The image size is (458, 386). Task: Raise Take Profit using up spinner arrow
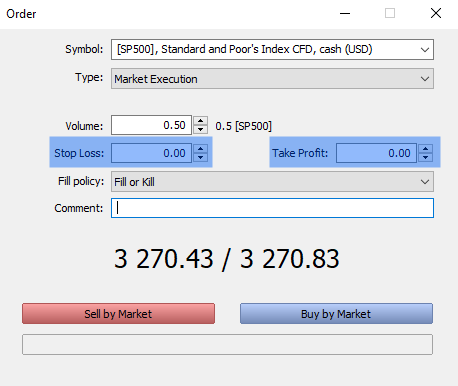tap(426, 149)
